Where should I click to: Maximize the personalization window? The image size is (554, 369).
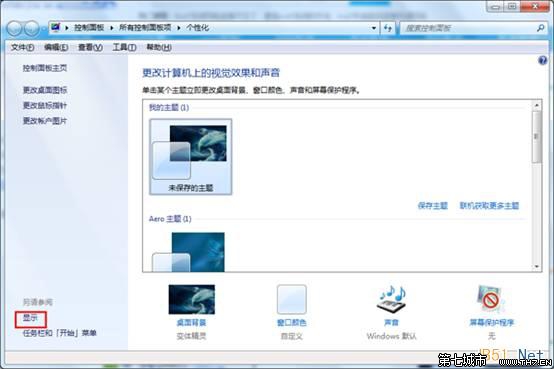512,7
